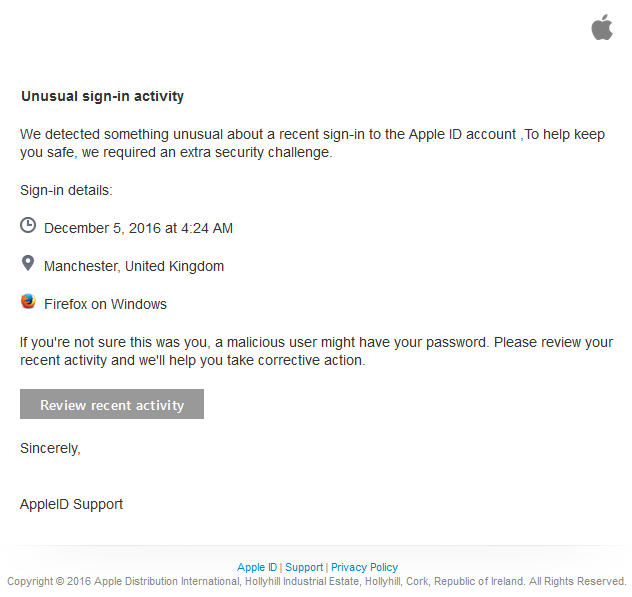632x597 pixels.
Task: Click the paragraph about extra security challenge
Action: tap(312, 143)
